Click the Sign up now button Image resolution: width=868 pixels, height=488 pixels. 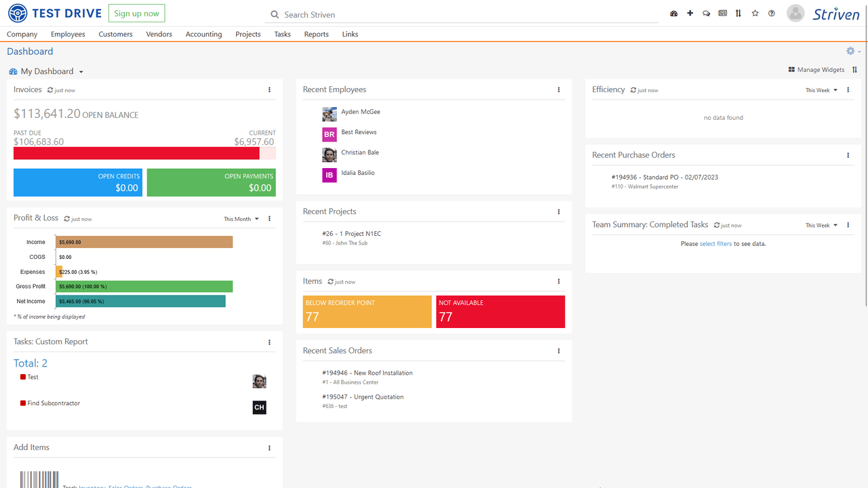click(x=136, y=13)
